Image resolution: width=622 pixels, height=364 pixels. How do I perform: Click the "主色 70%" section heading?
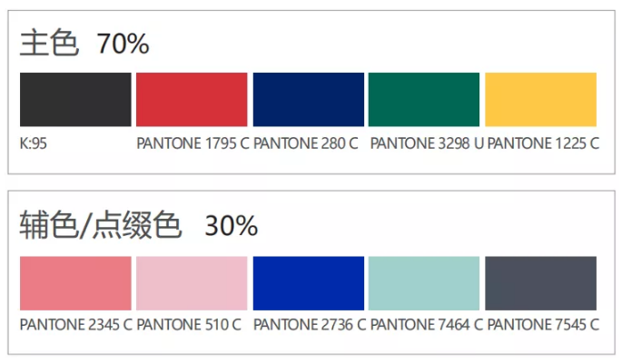(84, 44)
